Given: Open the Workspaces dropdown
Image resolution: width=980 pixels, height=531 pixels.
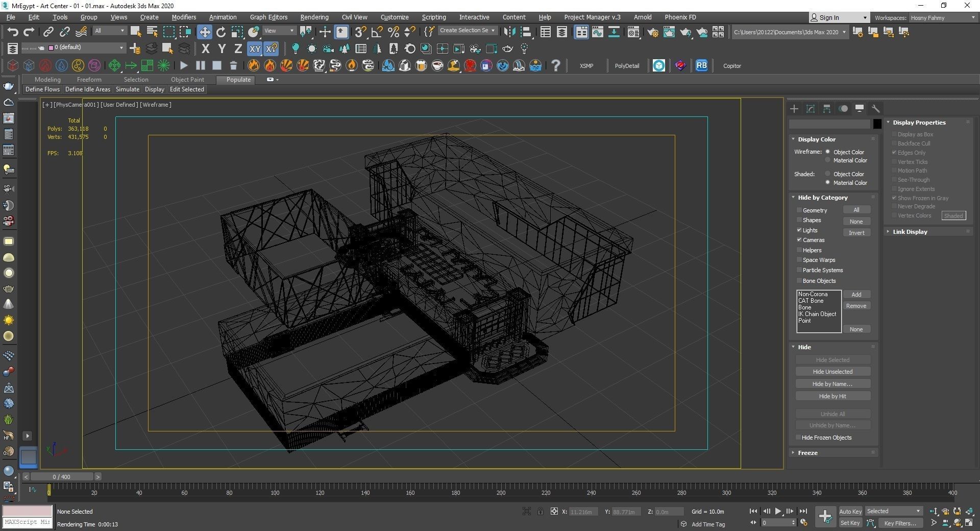Looking at the screenshot, I should click(943, 18).
